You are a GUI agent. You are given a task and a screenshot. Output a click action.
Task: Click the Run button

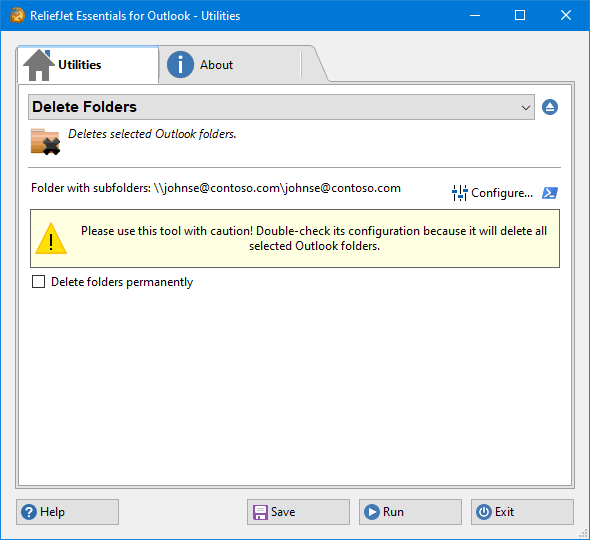[x=410, y=512]
